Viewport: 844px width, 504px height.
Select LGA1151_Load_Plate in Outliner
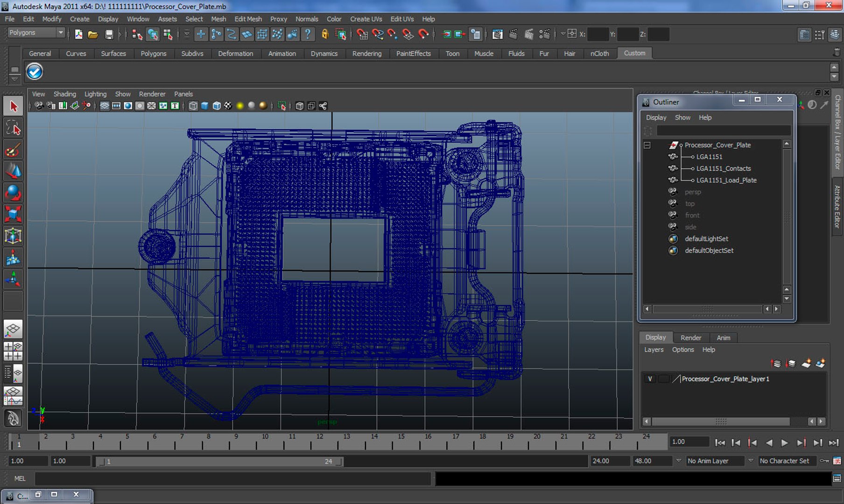726,180
